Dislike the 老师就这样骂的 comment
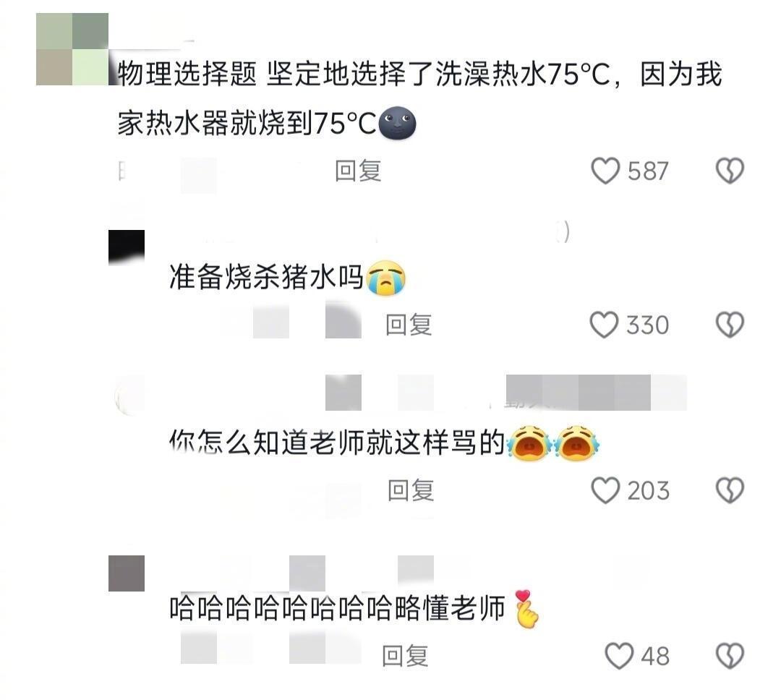This screenshot has width=781, height=700. pos(730,490)
